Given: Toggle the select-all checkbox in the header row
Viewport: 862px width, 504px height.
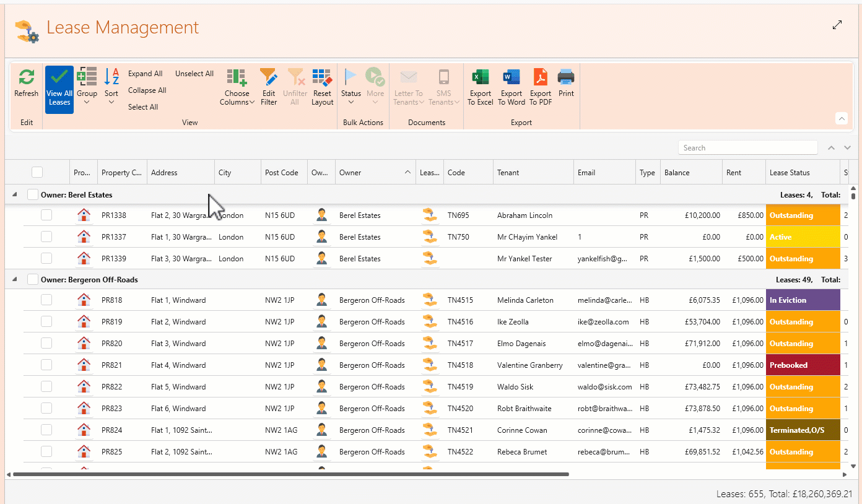Looking at the screenshot, I should [x=37, y=173].
